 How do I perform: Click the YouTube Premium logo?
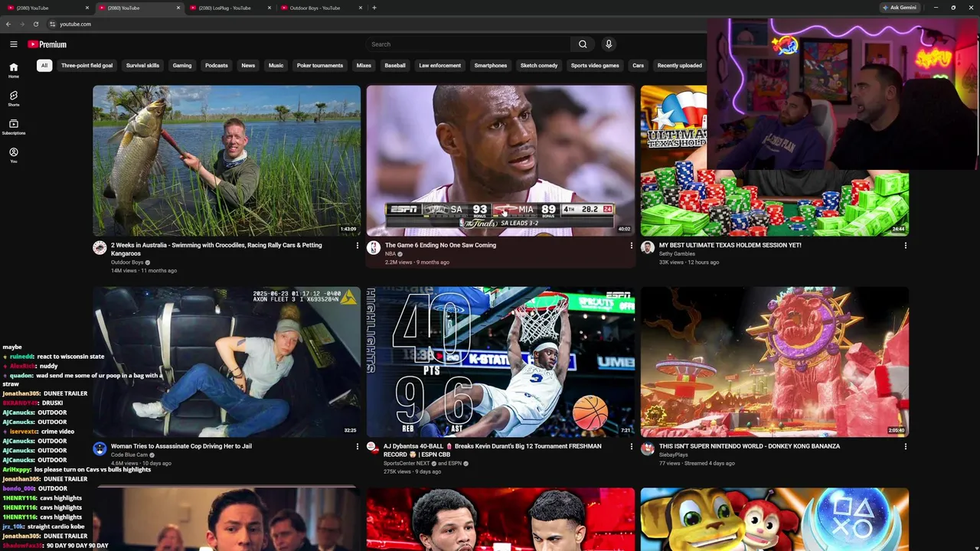(x=47, y=44)
